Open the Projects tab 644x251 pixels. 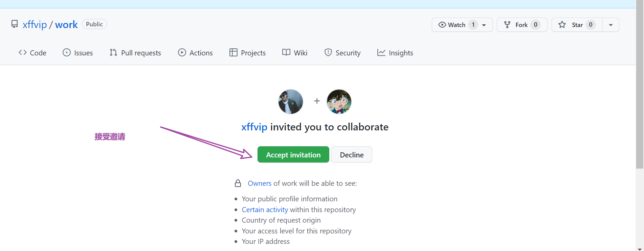click(x=247, y=53)
